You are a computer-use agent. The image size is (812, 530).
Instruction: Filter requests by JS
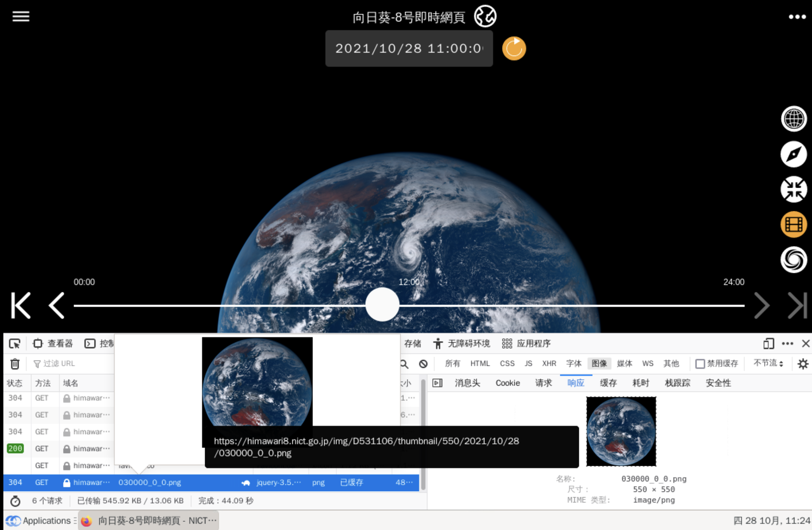[528, 364]
